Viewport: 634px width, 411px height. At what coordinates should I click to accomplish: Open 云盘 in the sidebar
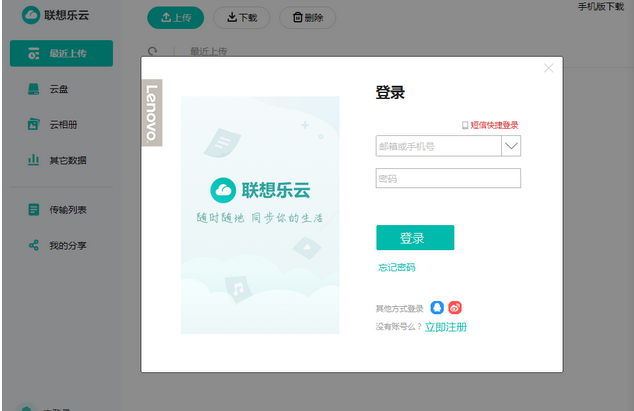pyautogui.click(x=61, y=89)
